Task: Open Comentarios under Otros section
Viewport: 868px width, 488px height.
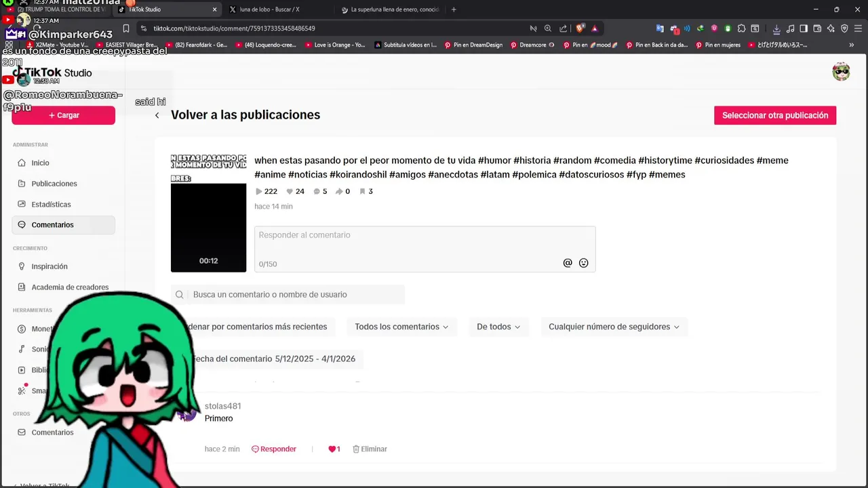Action: [63, 432]
